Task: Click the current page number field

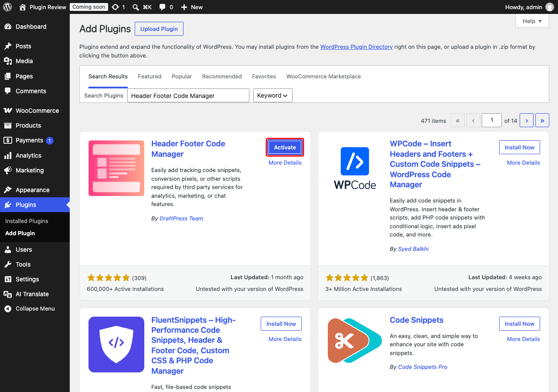Action: (492, 120)
